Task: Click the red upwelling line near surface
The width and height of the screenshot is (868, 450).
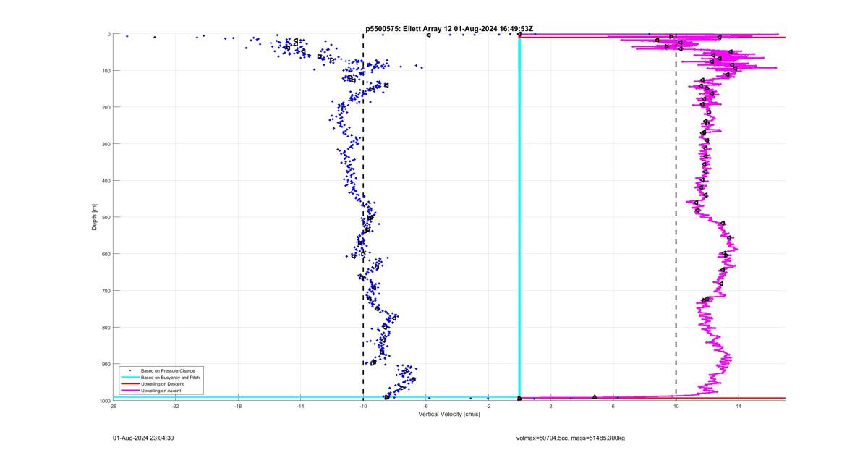Action: point(652,38)
